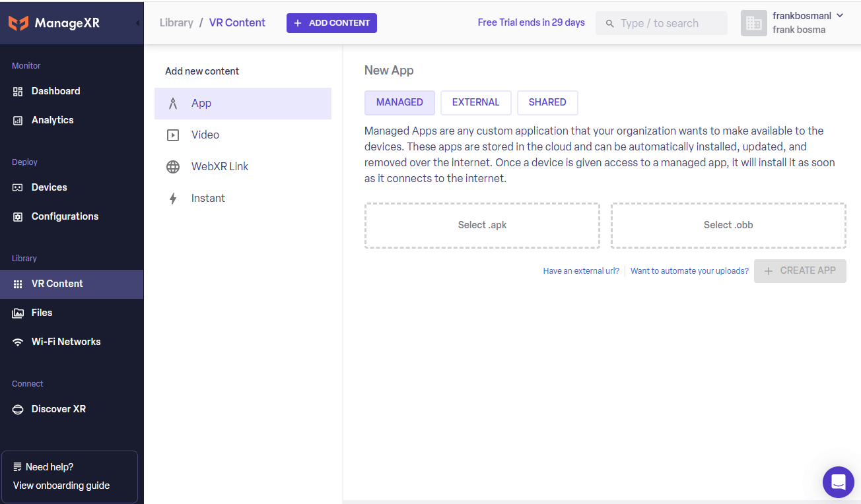Go to Analytics page
The height and width of the screenshot is (504, 861).
pos(71,121)
